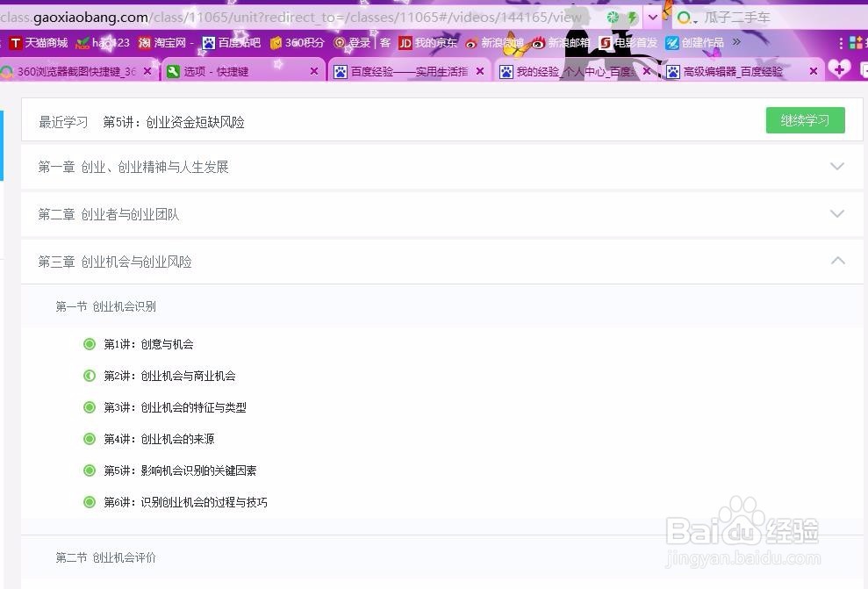Open 天猫商城 via its red T bookmark icon

click(x=13, y=41)
